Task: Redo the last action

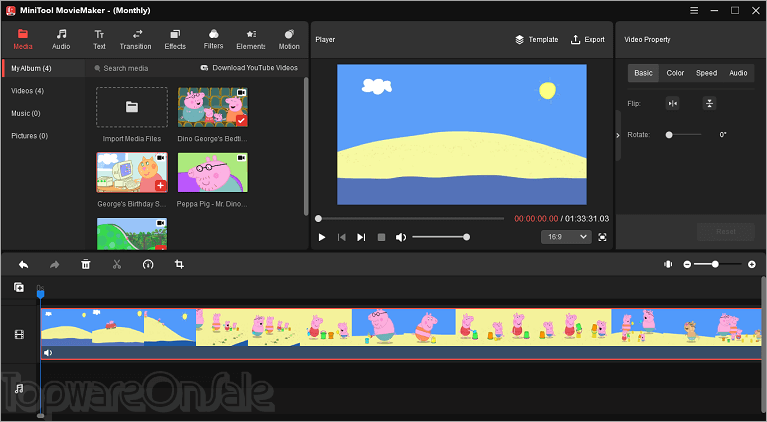Action: pyautogui.click(x=54, y=265)
